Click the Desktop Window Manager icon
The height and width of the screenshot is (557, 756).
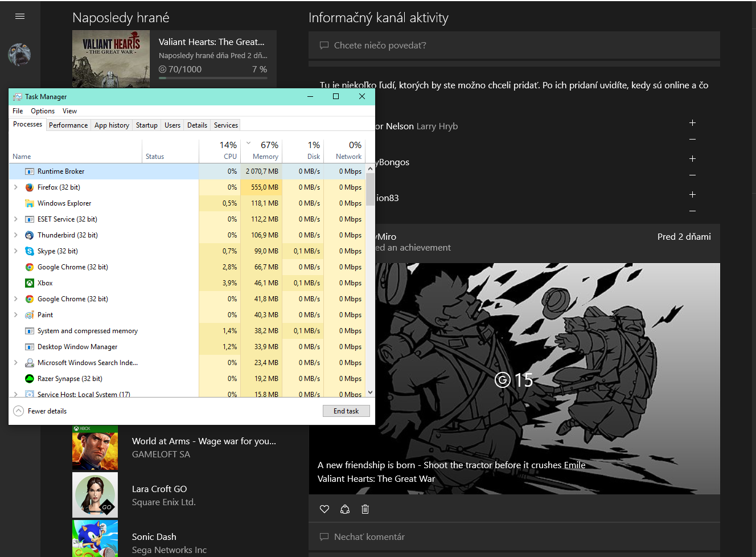click(x=30, y=347)
